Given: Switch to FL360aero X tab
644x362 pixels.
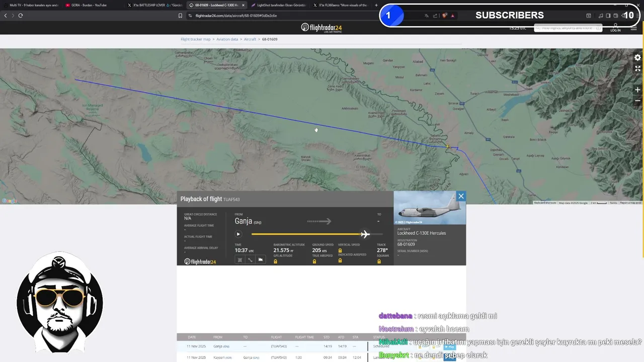Looking at the screenshot, I should (340, 5).
